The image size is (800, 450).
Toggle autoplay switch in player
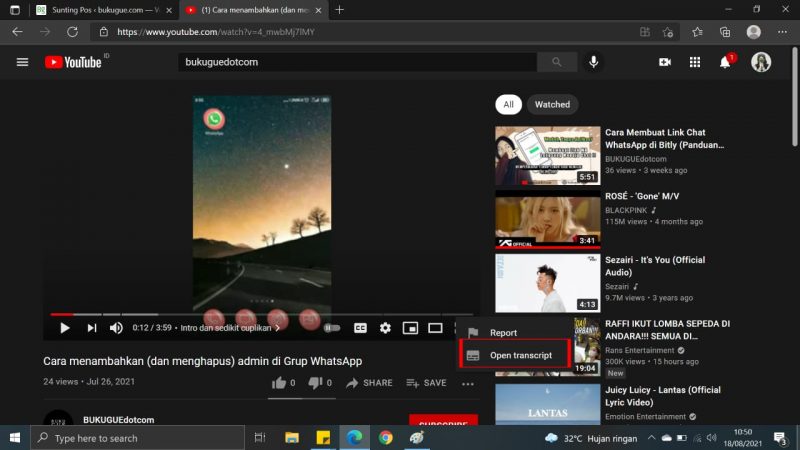(332, 328)
